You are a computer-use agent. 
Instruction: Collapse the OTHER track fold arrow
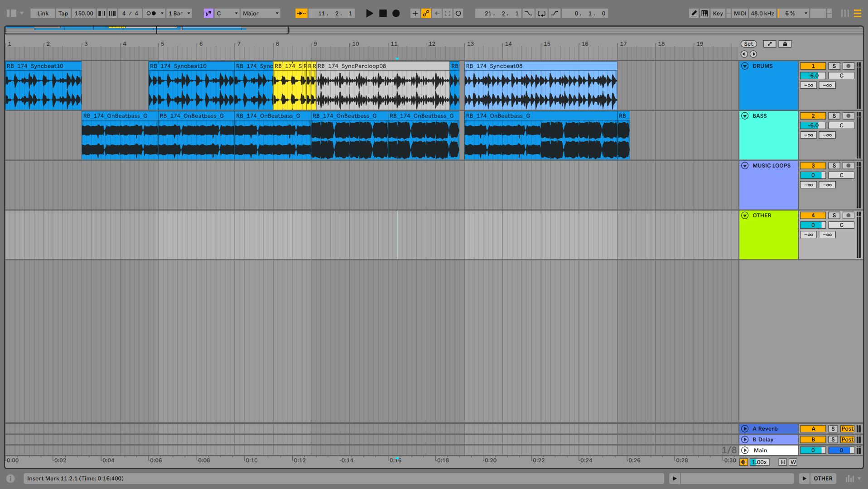(x=745, y=216)
